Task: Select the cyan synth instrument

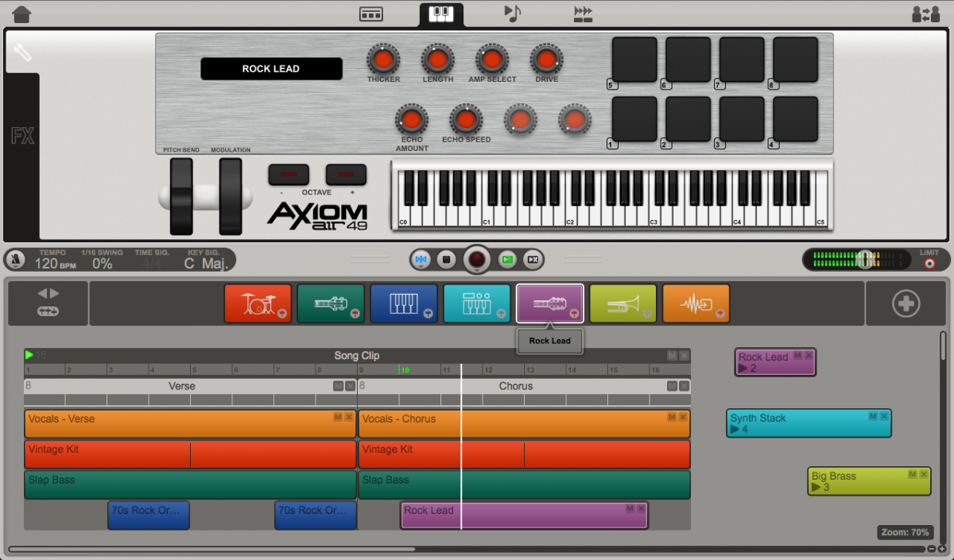Action: click(x=477, y=303)
